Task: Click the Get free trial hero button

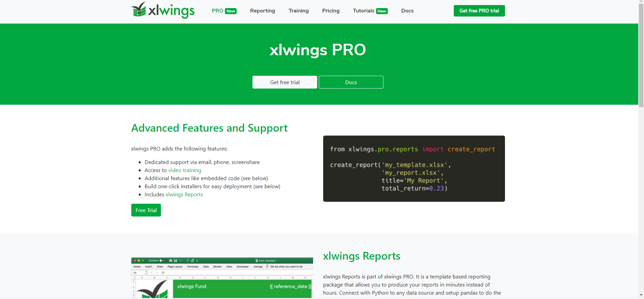Action: (285, 82)
